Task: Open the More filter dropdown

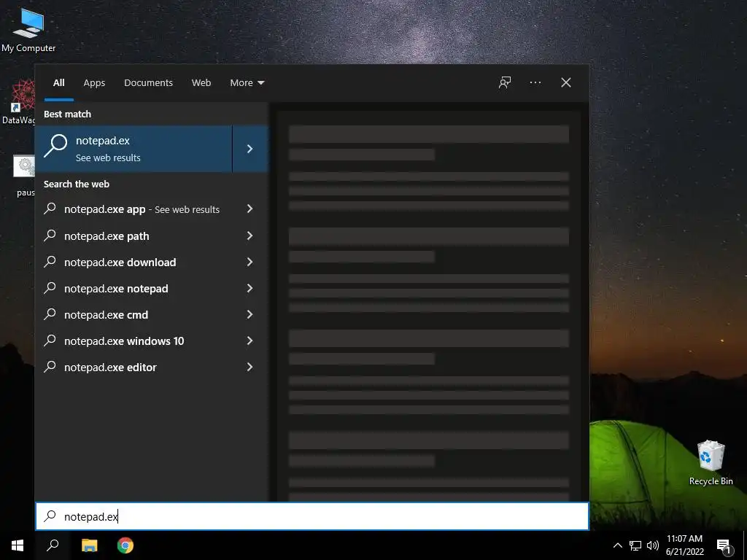Action: coord(247,83)
